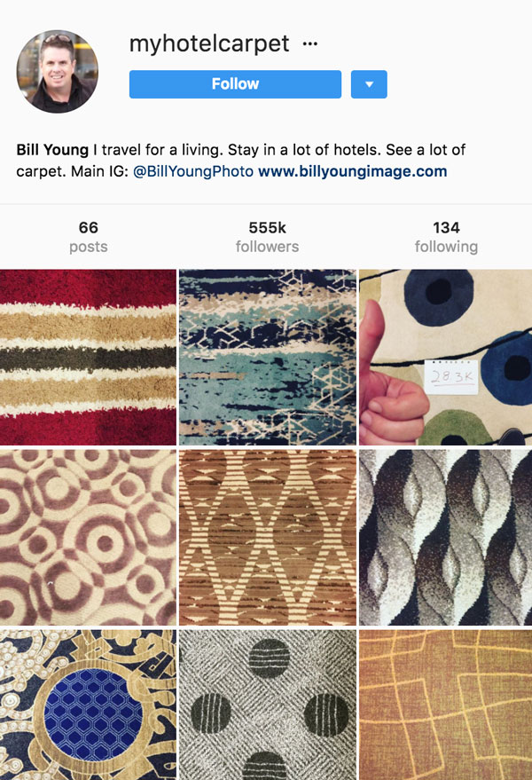The height and width of the screenshot is (780, 532).
Task: View the 66 posts count
Action: point(89,237)
